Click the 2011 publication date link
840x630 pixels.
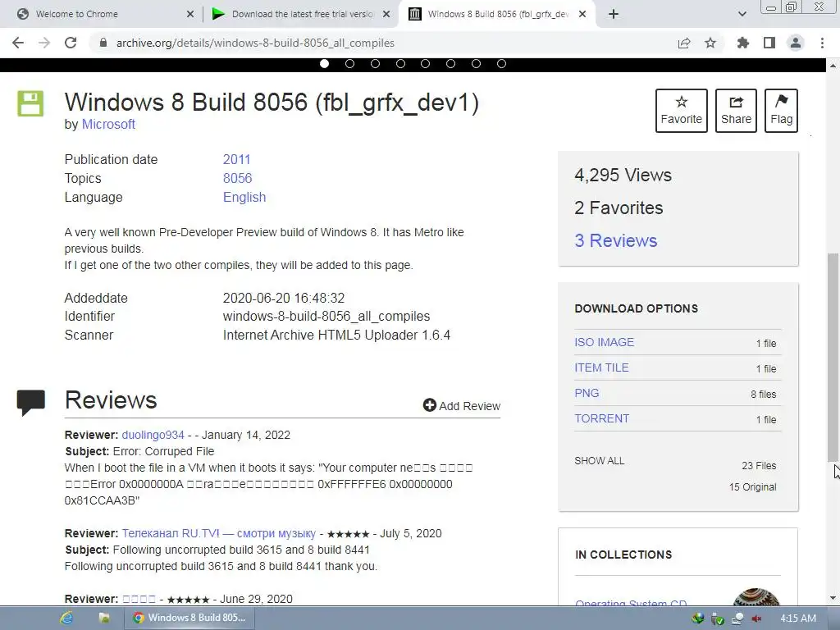coord(237,160)
